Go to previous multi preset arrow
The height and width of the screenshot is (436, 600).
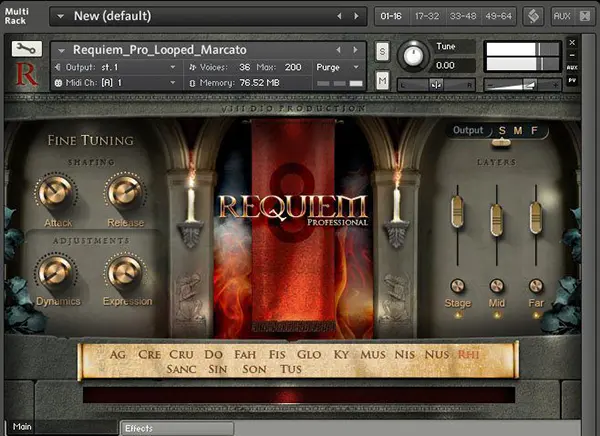(x=339, y=16)
